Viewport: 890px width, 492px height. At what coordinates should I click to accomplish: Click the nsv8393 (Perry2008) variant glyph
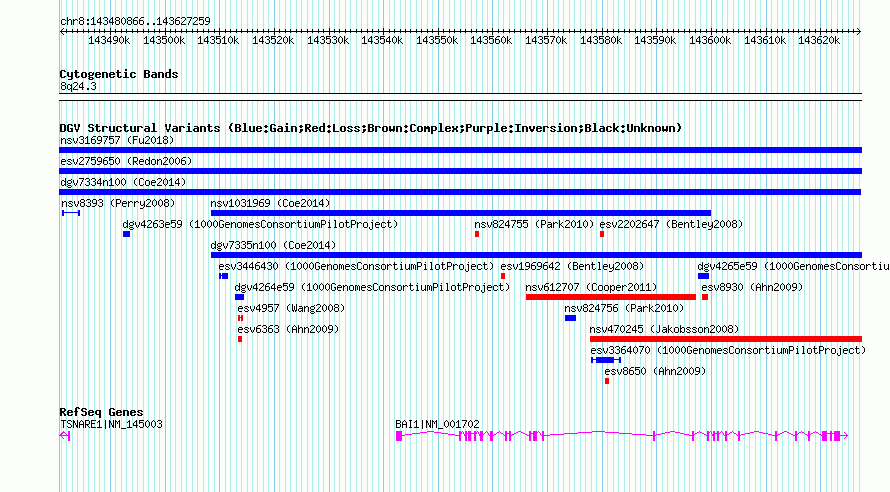coord(71,213)
